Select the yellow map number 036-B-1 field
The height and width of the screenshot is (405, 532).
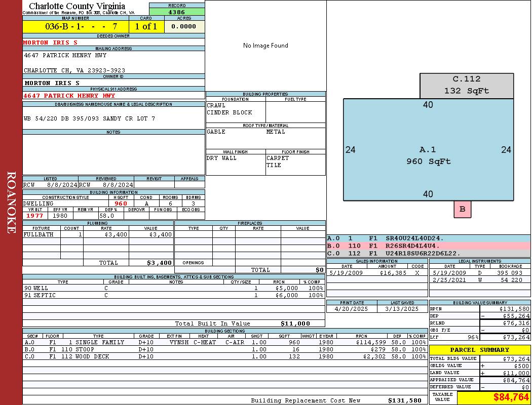point(75,26)
